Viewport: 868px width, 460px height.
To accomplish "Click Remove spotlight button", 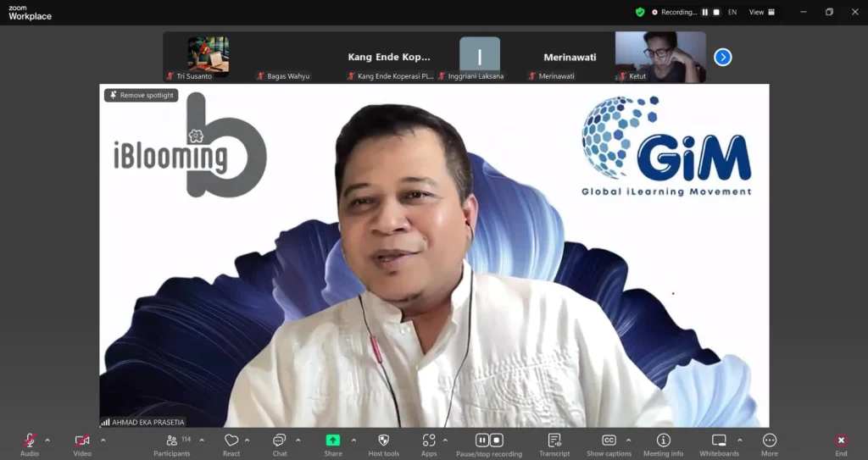I will [x=142, y=96].
